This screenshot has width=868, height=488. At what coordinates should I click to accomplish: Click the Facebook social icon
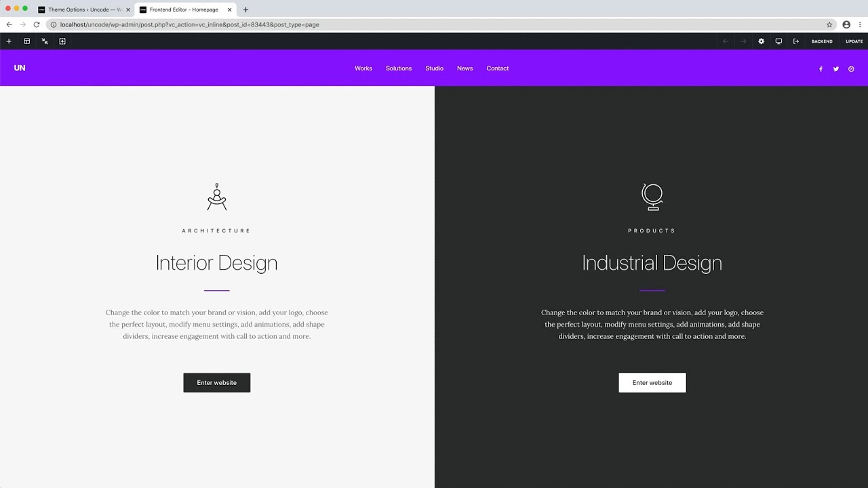pos(821,69)
